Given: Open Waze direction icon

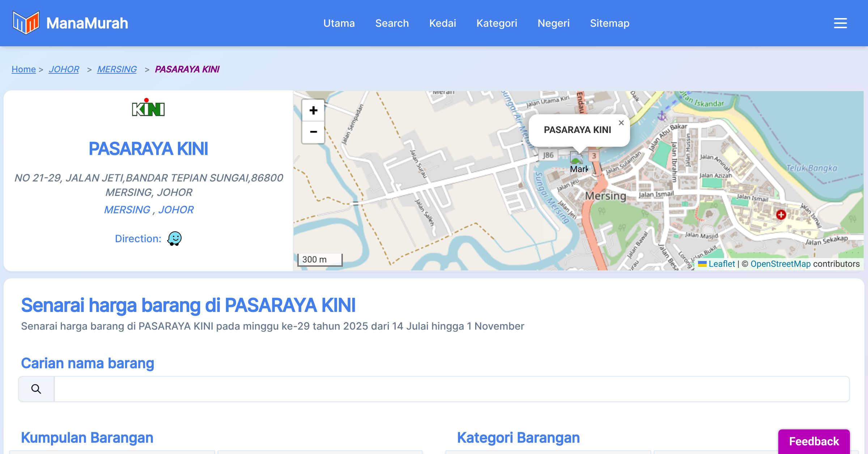Looking at the screenshot, I should pyautogui.click(x=174, y=239).
